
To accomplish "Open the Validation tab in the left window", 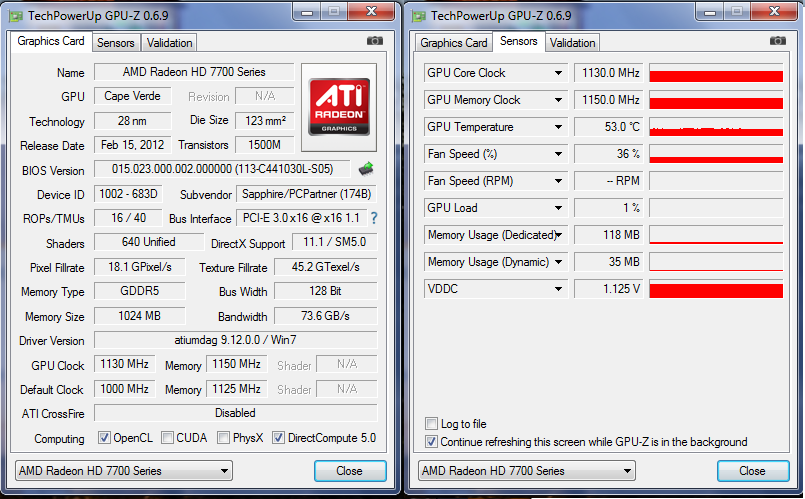I will coord(169,43).
